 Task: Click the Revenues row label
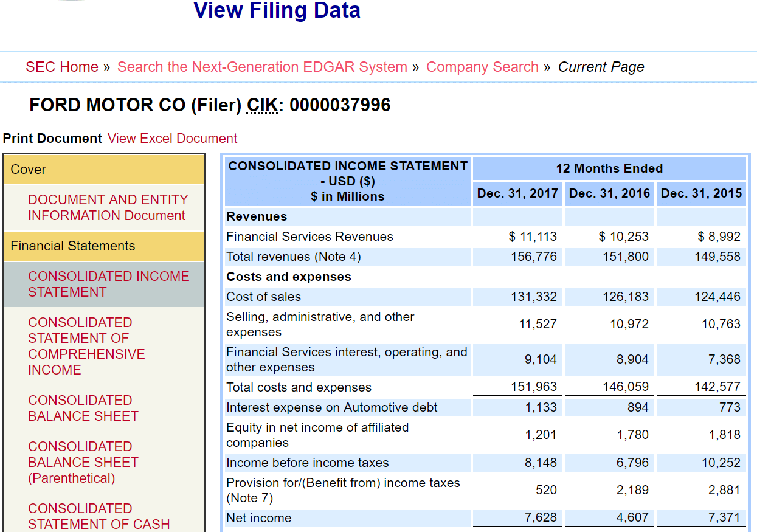(257, 216)
